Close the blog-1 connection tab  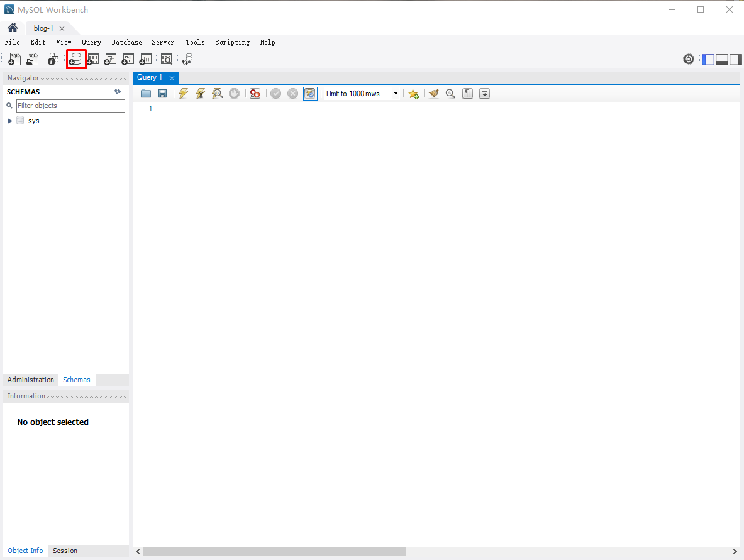tap(62, 28)
